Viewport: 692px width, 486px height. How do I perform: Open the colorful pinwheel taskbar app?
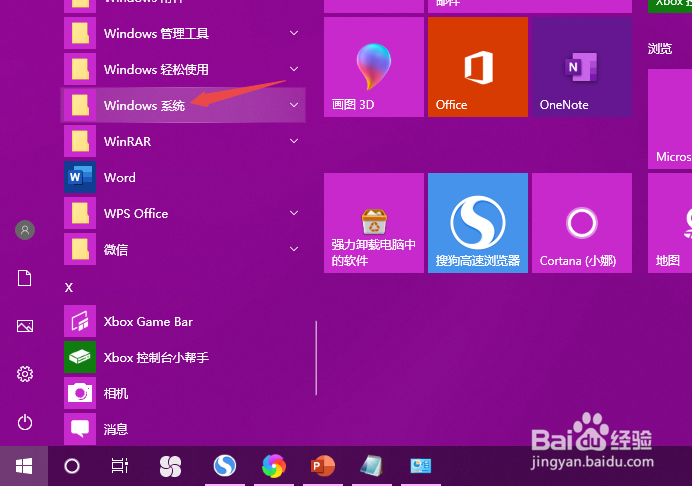pyautogui.click(x=274, y=466)
